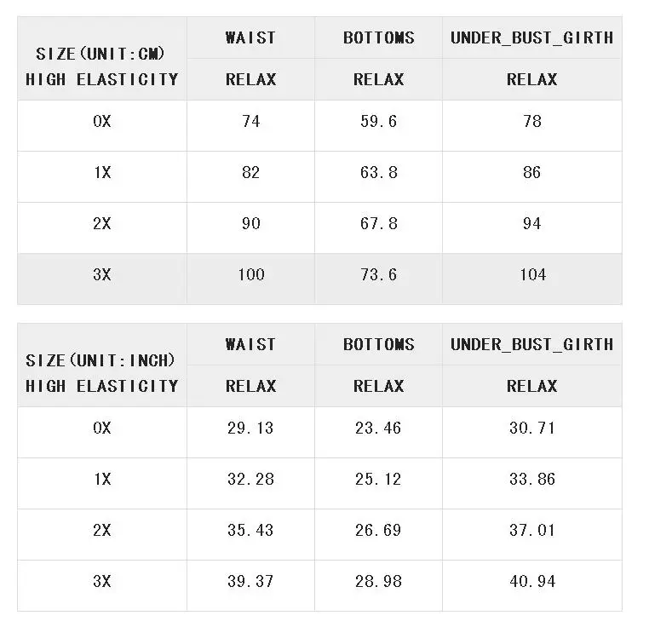Select under bust value 104
672x627 pixels.
point(532,274)
